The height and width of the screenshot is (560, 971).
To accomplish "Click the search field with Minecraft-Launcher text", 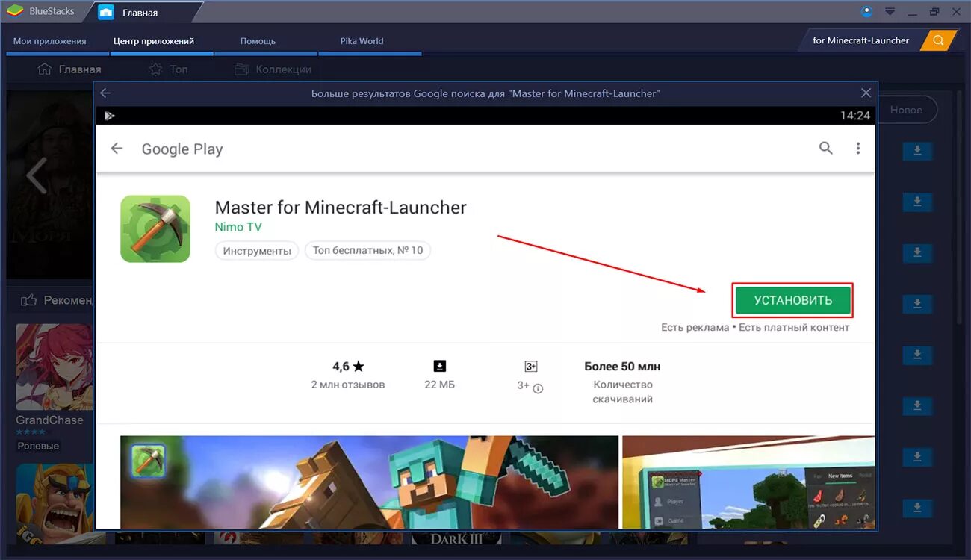I will click(x=860, y=40).
